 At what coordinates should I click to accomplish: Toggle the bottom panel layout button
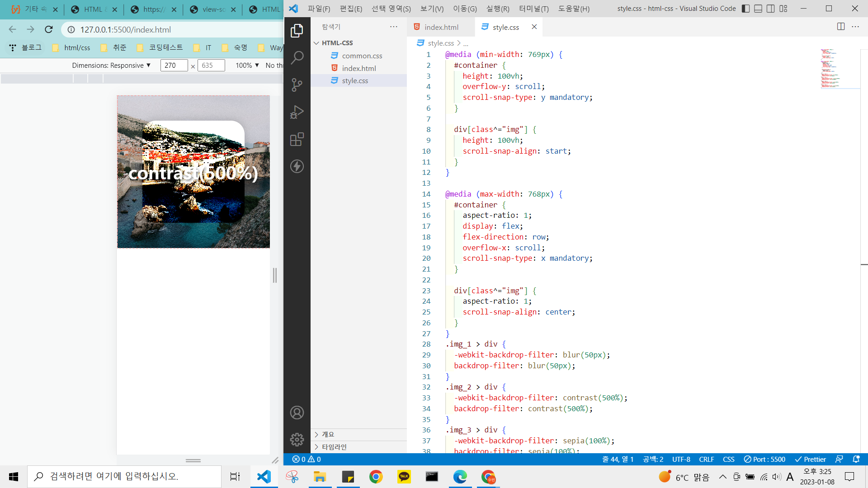758,9
